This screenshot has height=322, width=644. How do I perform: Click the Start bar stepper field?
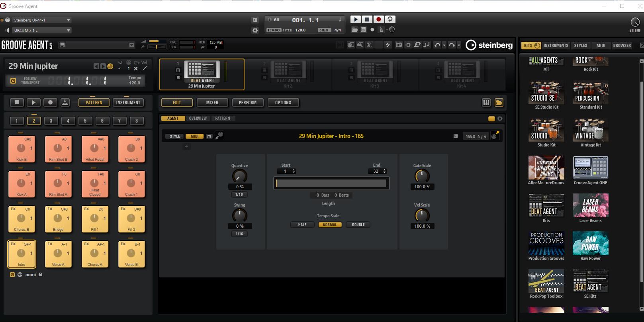point(287,171)
